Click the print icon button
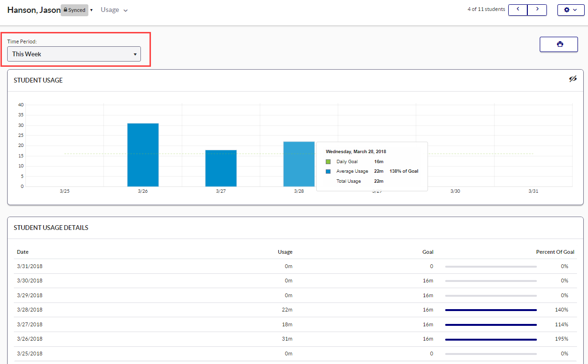This screenshot has width=588, height=364. point(558,44)
